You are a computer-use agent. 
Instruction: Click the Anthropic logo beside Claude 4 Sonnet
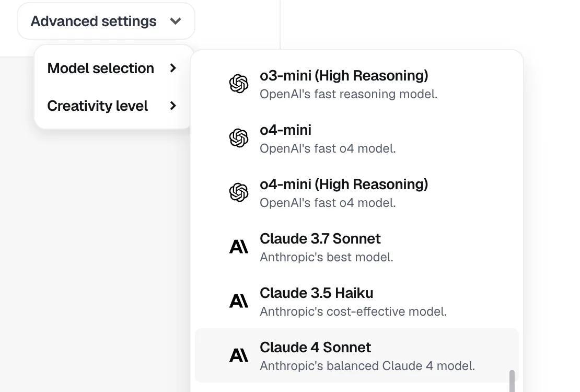point(239,355)
